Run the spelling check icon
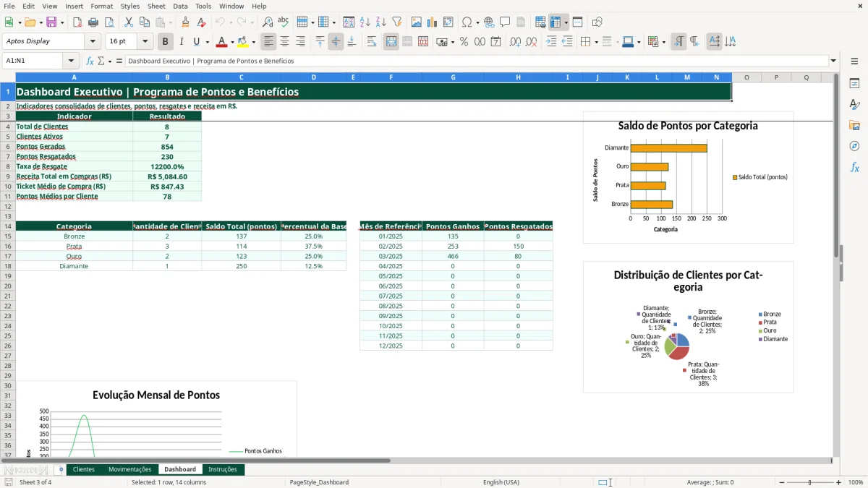The height and width of the screenshot is (488, 868). [x=283, y=22]
